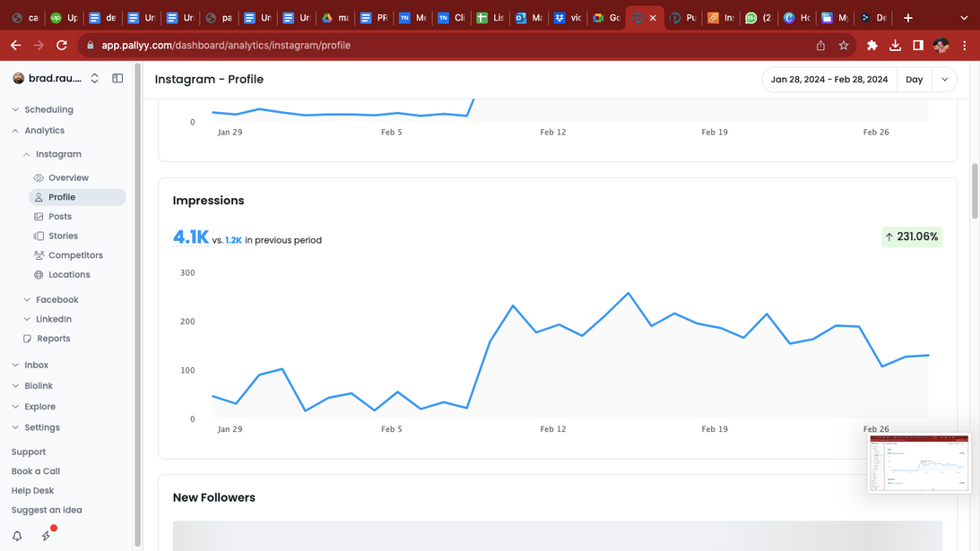The height and width of the screenshot is (551, 980).
Task: Open the browser side panel icon
Action: click(918, 45)
